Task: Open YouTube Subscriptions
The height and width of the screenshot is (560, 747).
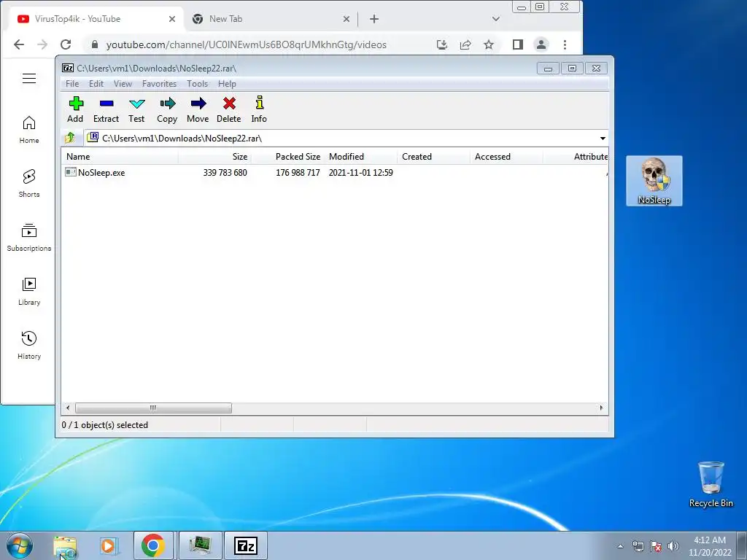Action: [29, 237]
